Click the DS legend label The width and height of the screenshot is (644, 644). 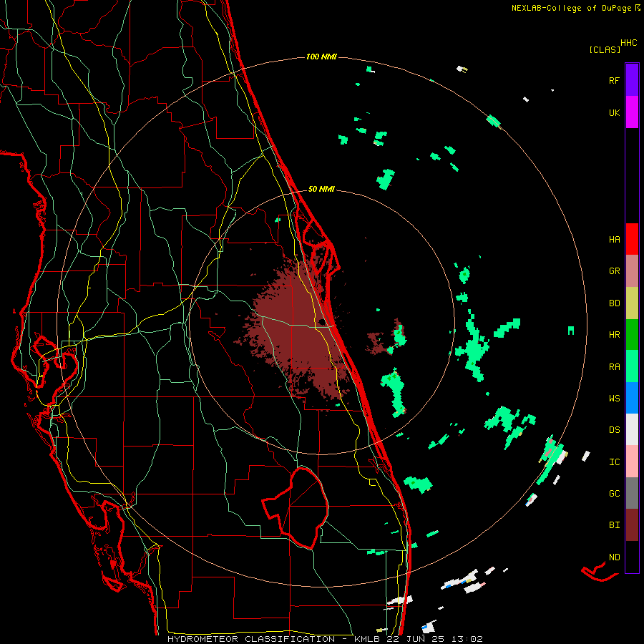(614, 429)
